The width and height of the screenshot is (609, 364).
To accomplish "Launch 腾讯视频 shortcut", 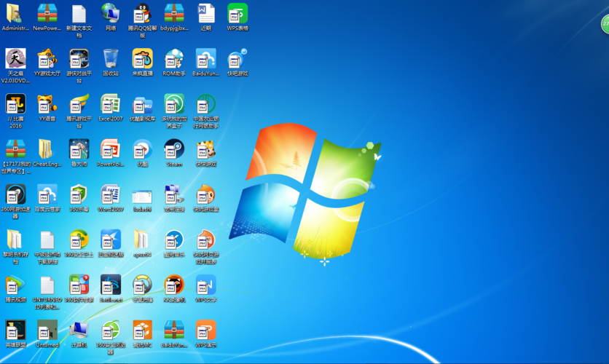I will click(15, 285).
